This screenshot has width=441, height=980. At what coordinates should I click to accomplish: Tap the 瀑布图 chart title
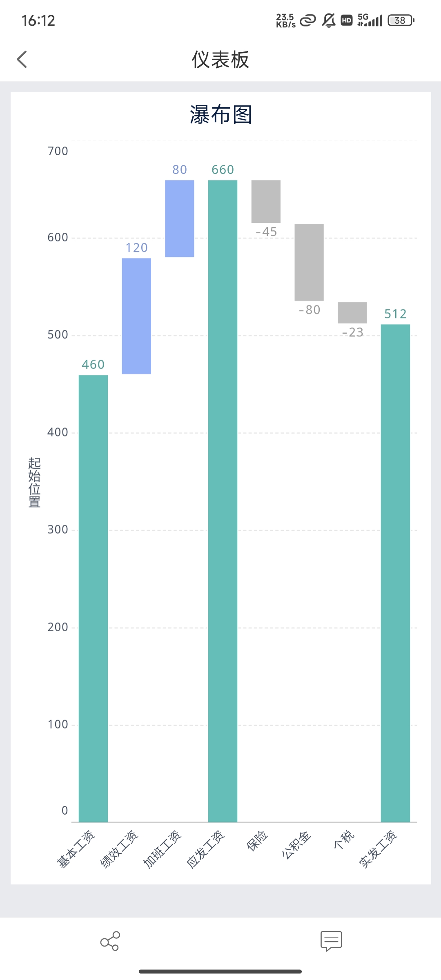coord(220,115)
